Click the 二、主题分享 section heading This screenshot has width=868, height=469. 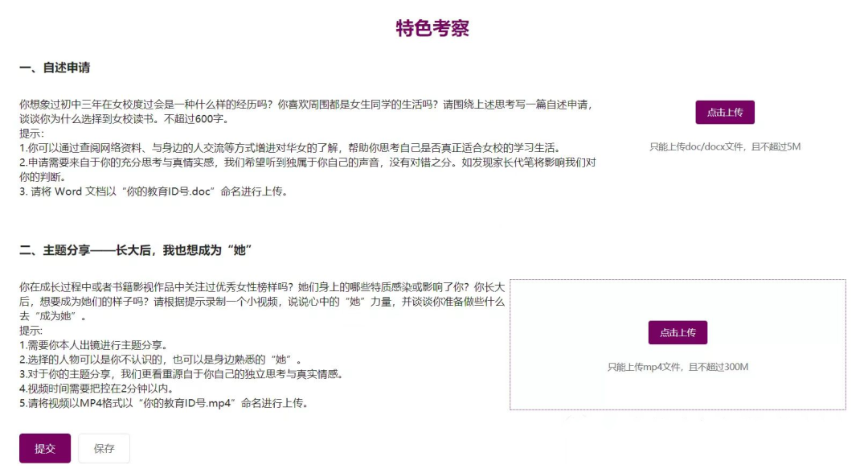(x=136, y=250)
